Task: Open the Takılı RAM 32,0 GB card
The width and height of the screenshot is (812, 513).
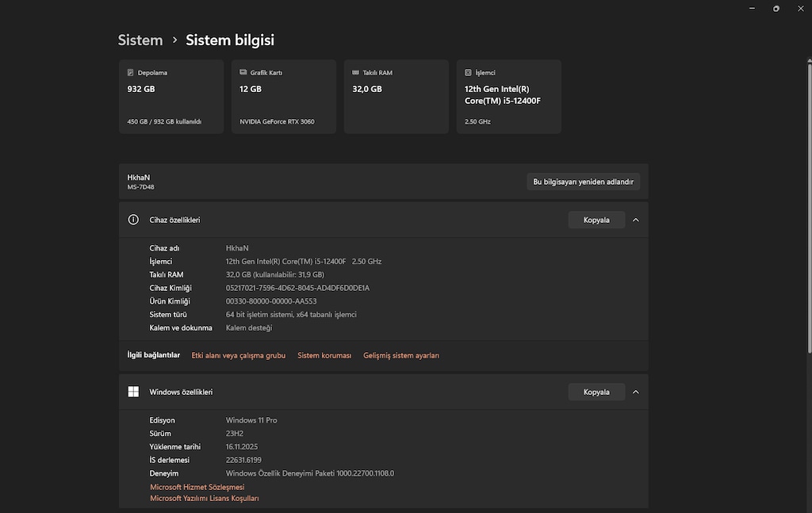Action: pyautogui.click(x=396, y=97)
